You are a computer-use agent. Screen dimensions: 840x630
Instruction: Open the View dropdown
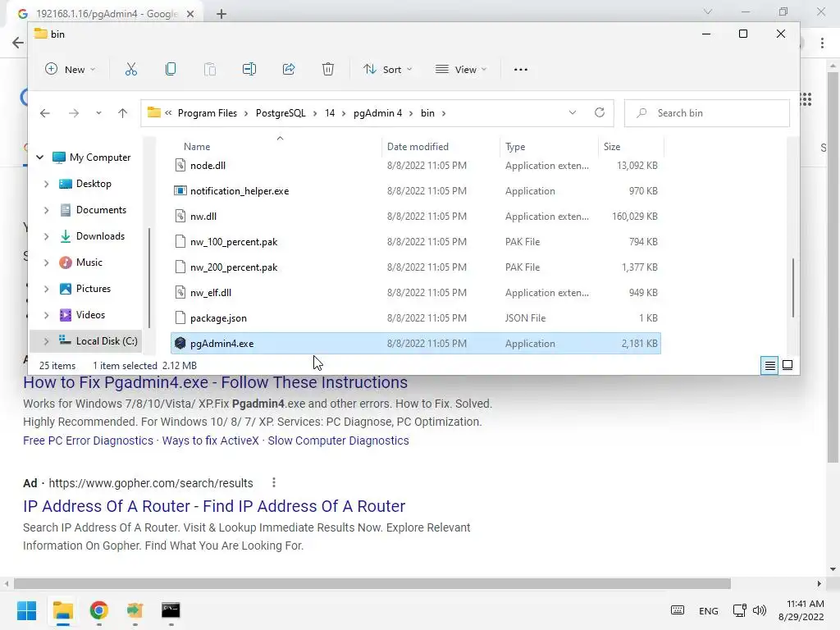tap(461, 69)
